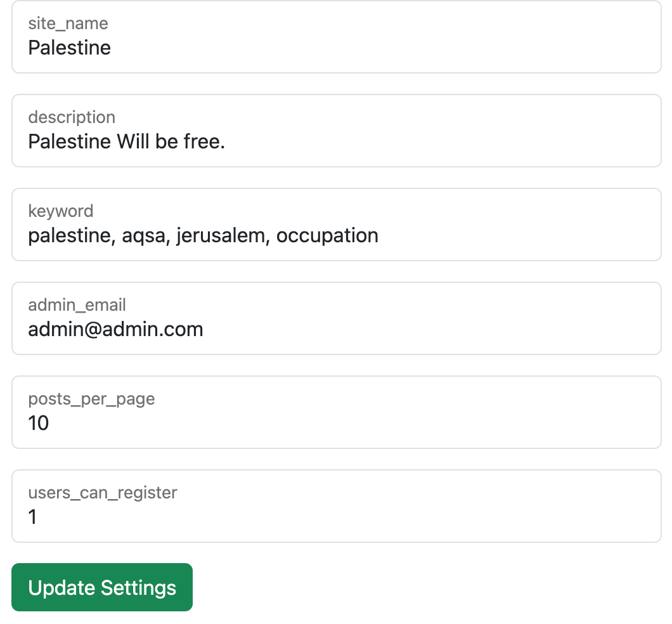The image size is (672, 624).
Task: Click the admin_email field
Action: pyautogui.click(x=337, y=318)
